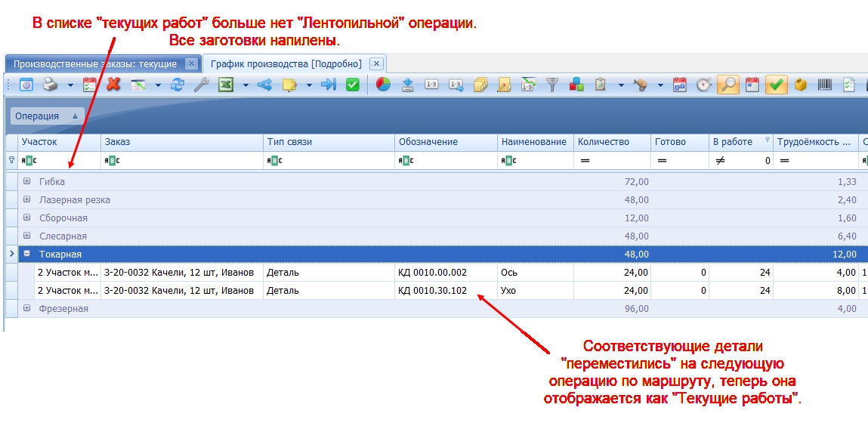Viewport: 868px width, 429px height.
Task: Open dropdown arrow next to Gantt chart icon
Action: point(158,85)
